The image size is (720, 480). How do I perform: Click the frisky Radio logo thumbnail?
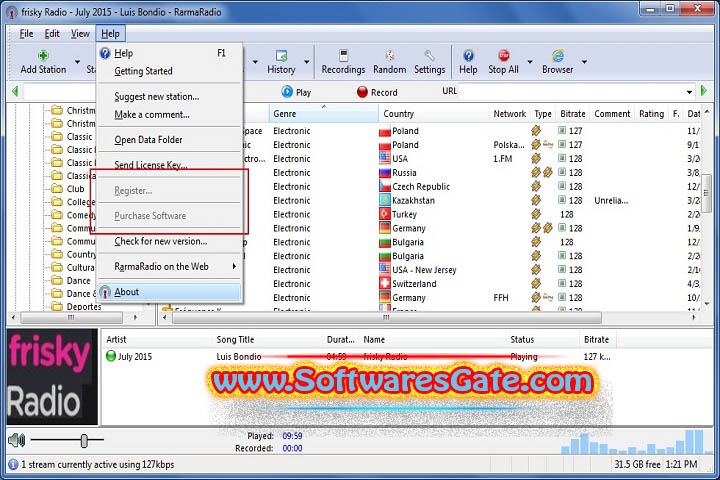pyautogui.click(x=52, y=377)
